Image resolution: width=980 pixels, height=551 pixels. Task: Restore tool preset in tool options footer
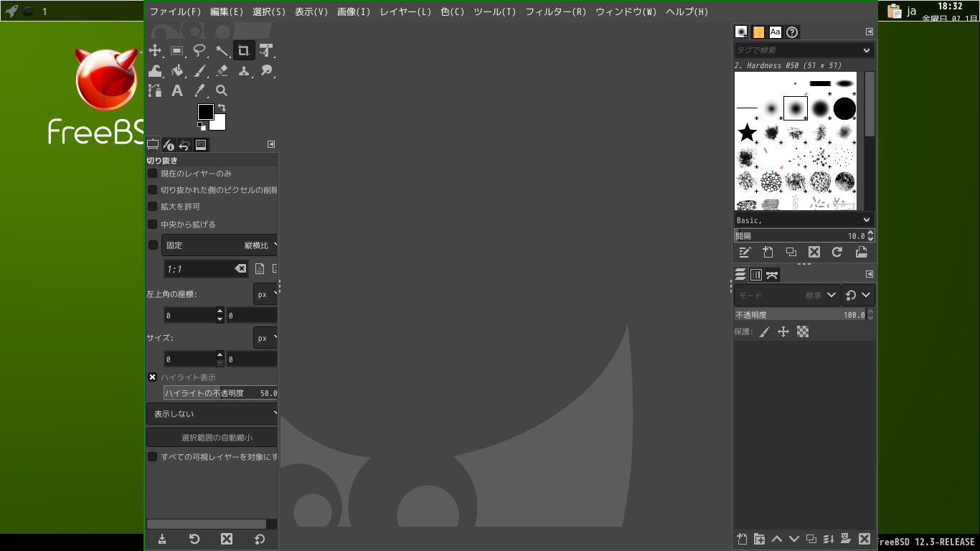pyautogui.click(x=194, y=540)
